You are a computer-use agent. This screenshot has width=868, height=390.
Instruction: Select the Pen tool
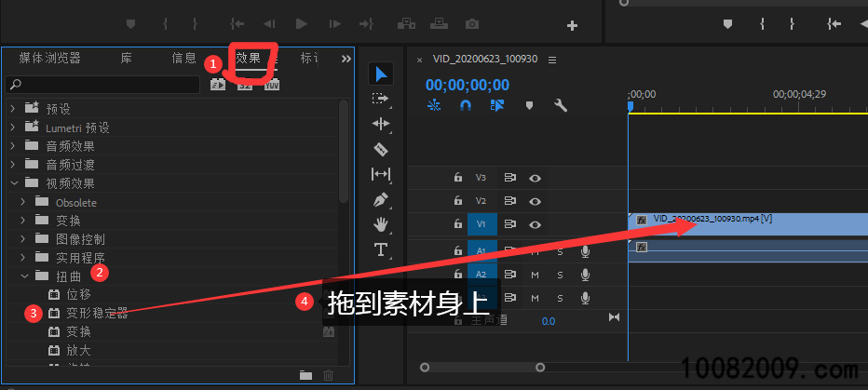click(381, 200)
